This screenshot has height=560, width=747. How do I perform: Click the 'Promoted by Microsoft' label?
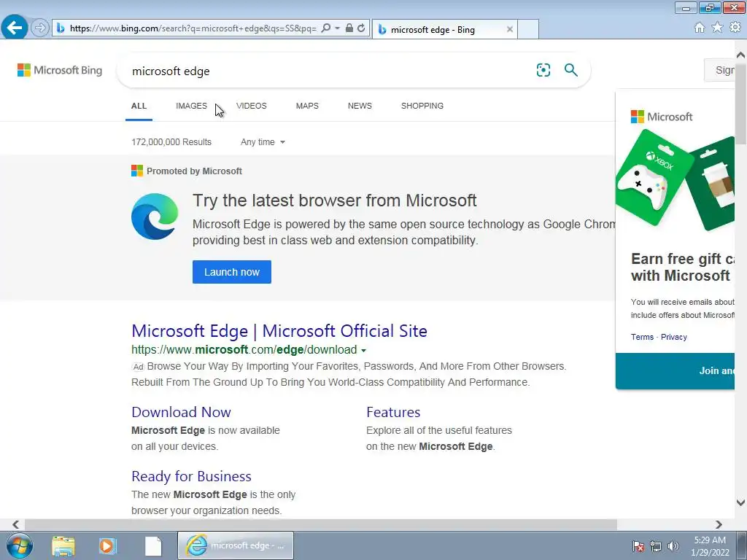(x=194, y=171)
